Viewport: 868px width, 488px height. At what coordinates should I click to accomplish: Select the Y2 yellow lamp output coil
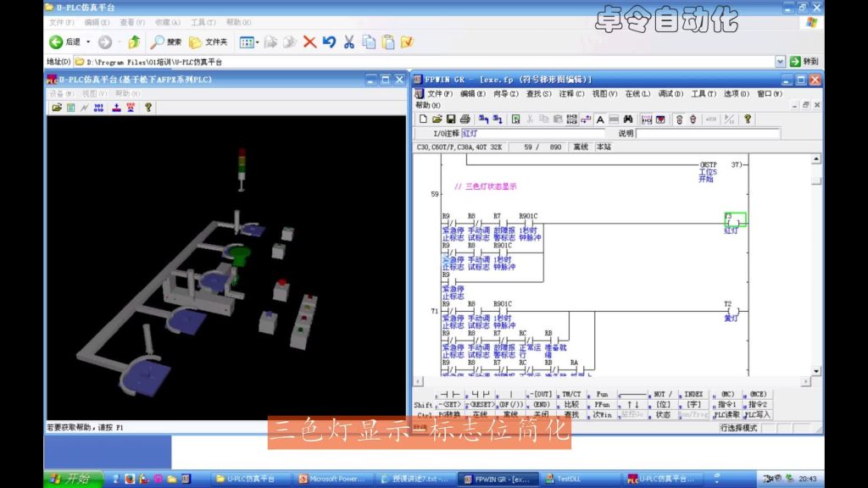733,310
